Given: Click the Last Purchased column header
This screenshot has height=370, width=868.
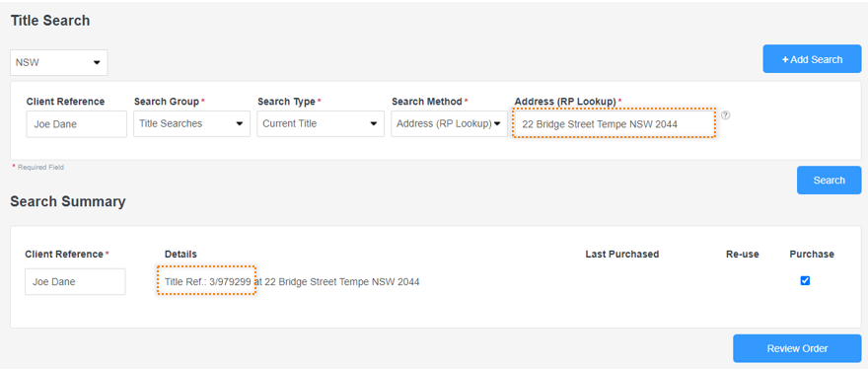Looking at the screenshot, I should (621, 255).
